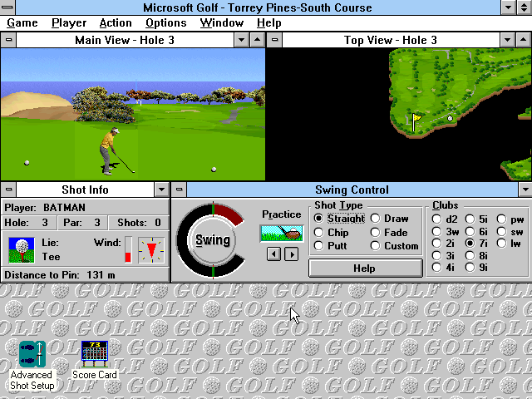Open the Options menu
The width and height of the screenshot is (532, 399).
coord(166,22)
